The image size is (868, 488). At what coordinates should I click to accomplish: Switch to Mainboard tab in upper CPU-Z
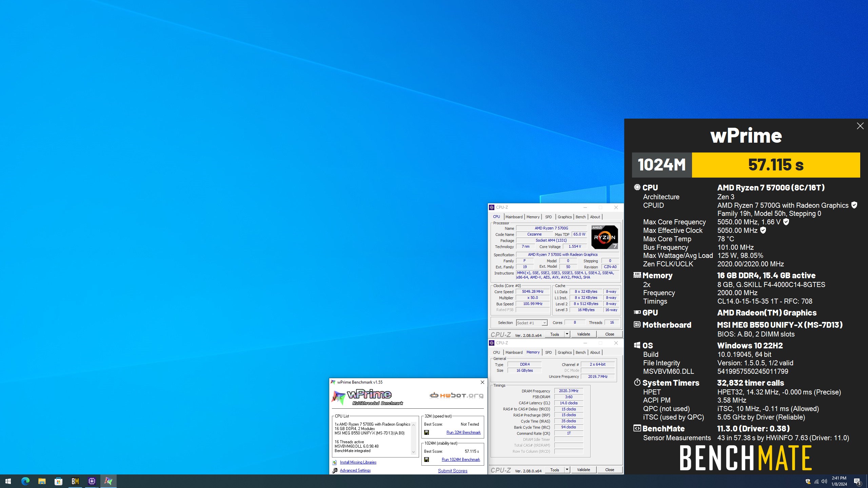(514, 217)
